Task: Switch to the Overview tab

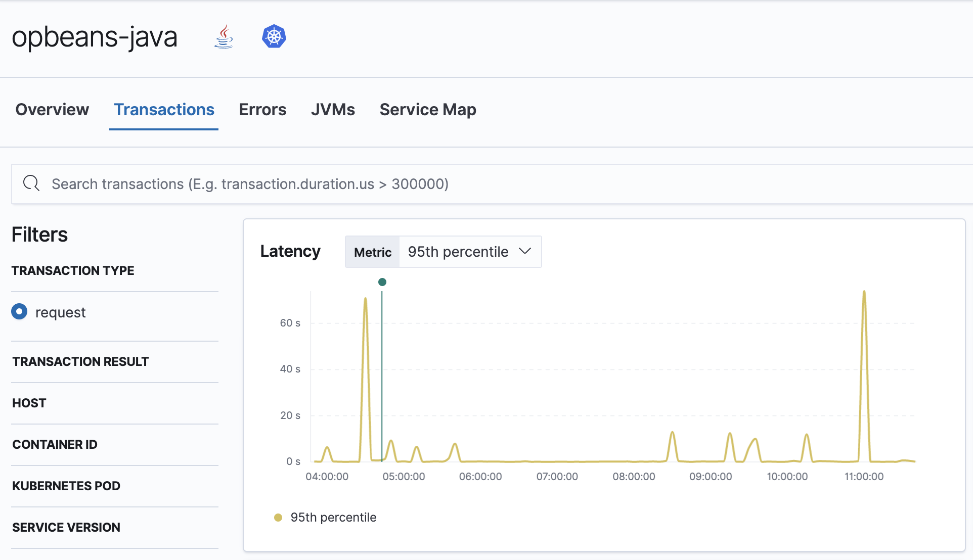Action: click(x=52, y=110)
